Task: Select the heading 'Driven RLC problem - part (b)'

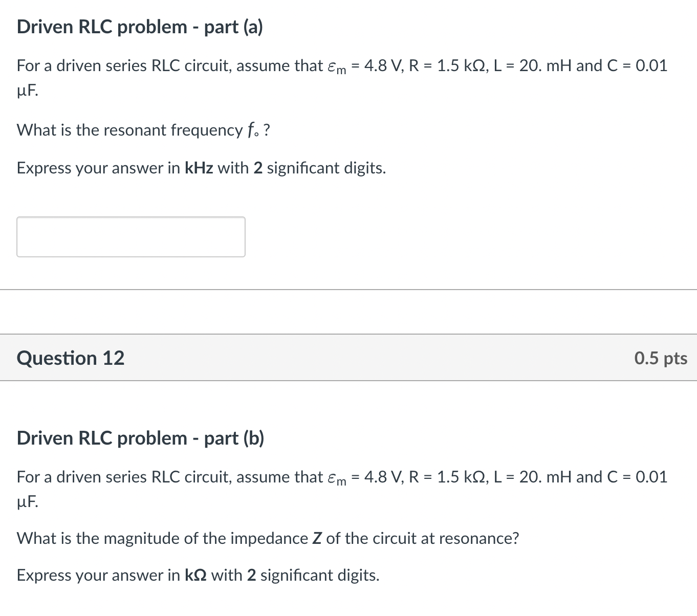Action: [x=140, y=438]
